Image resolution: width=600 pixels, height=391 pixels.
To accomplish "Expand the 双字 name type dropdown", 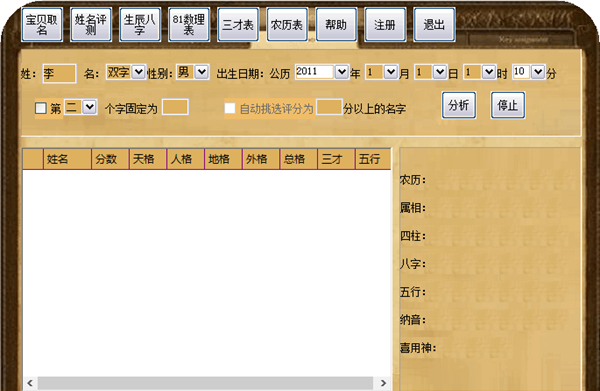I will [x=138, y=72].
